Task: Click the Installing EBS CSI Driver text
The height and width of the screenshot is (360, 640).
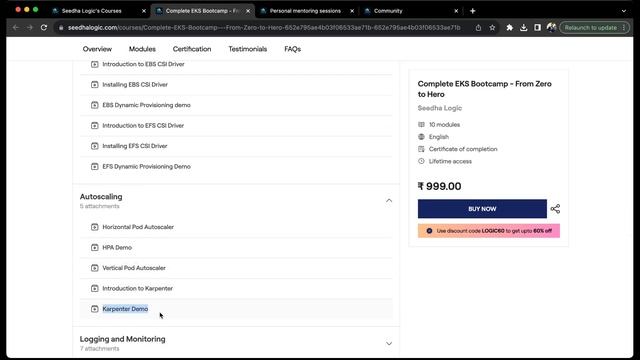Action: (135, 84)
